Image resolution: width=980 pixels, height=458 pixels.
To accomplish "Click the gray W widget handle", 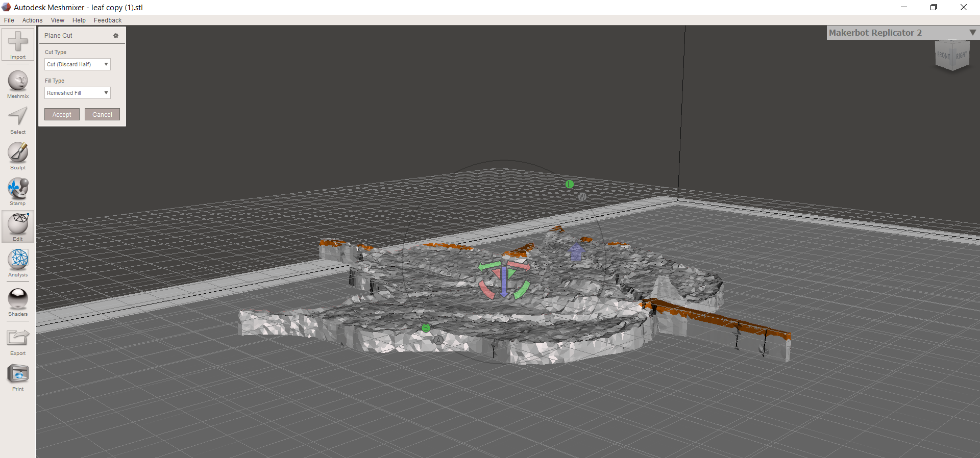I will pos(582,197).
